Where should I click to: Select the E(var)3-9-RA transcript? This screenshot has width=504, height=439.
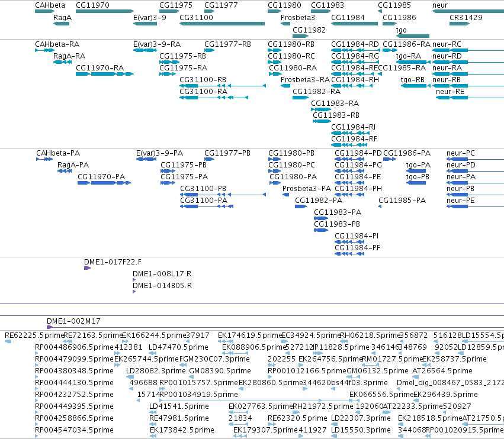145,50
